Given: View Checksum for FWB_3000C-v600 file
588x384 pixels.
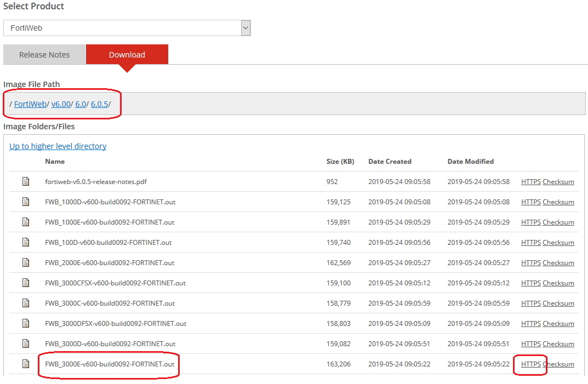Looking at the screenshot, I should [558, 303].
